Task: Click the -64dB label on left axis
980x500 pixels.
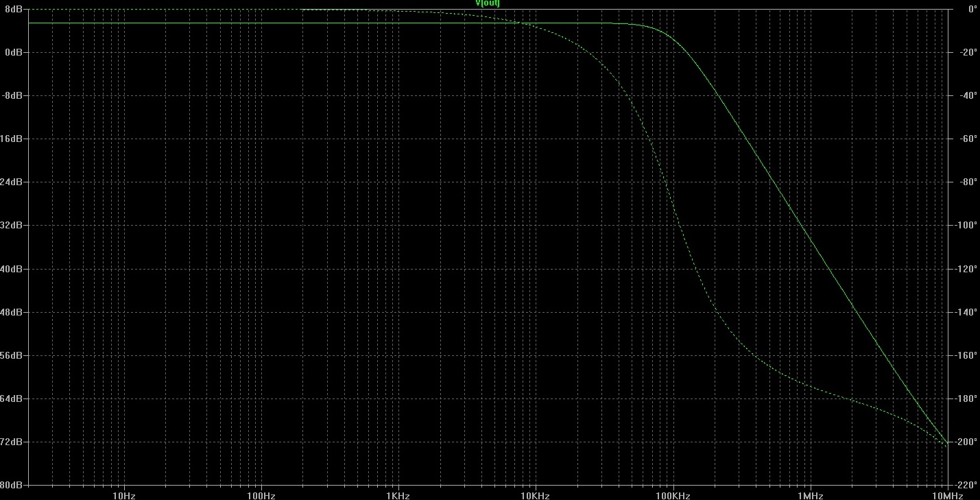Action: [x=12, y=398]
